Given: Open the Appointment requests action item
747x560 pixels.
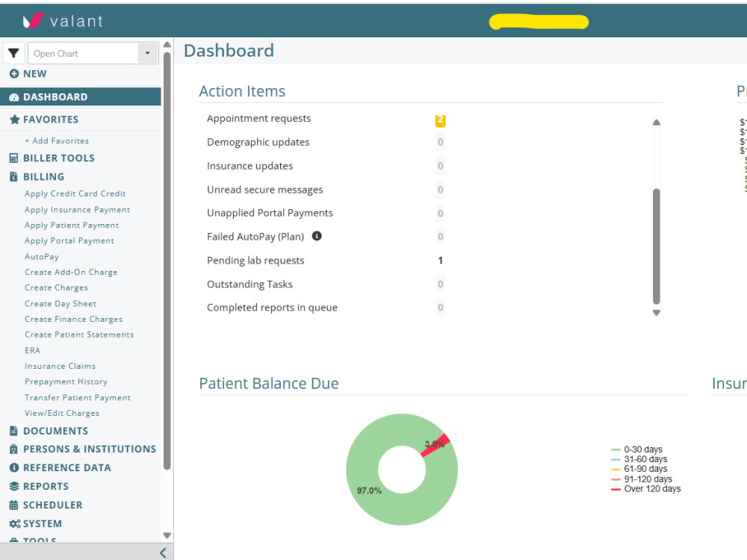Looking at the screenshot, I should click(x=258, y=119).
